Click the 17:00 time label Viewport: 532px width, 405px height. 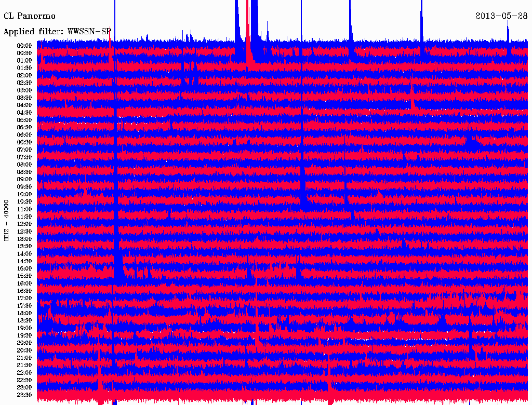pyautogui.click(x=24, y=299)
